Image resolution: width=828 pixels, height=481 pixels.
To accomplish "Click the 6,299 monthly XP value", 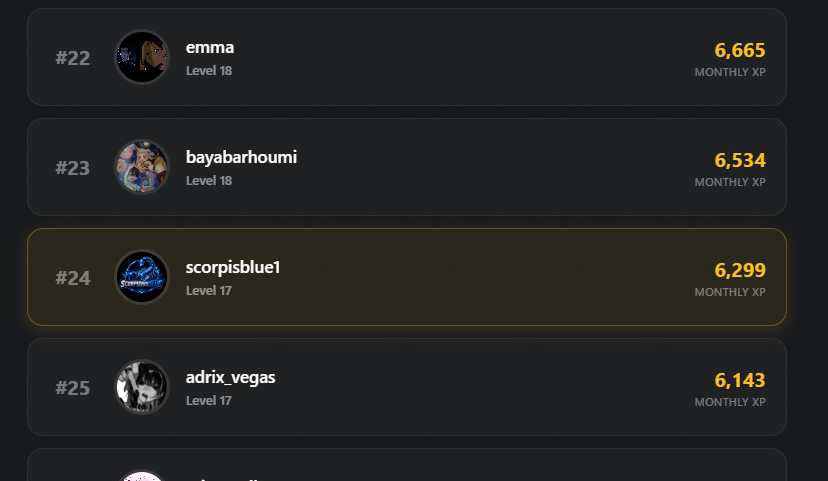I will pyautogui.click(x=740, y=270).
